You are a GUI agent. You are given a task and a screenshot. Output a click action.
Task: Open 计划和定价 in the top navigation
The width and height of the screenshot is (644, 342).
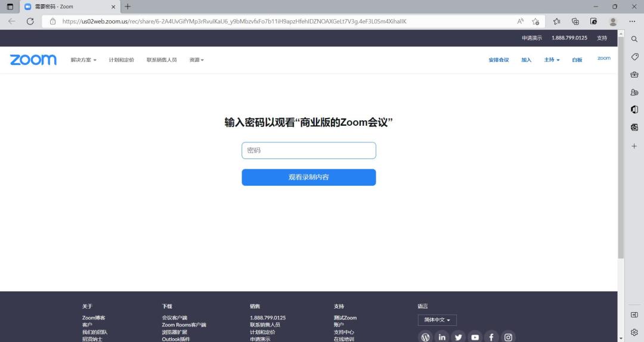click(121, 60)
